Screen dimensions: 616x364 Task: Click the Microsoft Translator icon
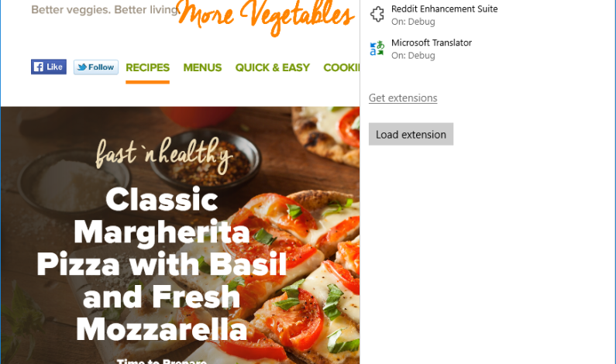377,48
